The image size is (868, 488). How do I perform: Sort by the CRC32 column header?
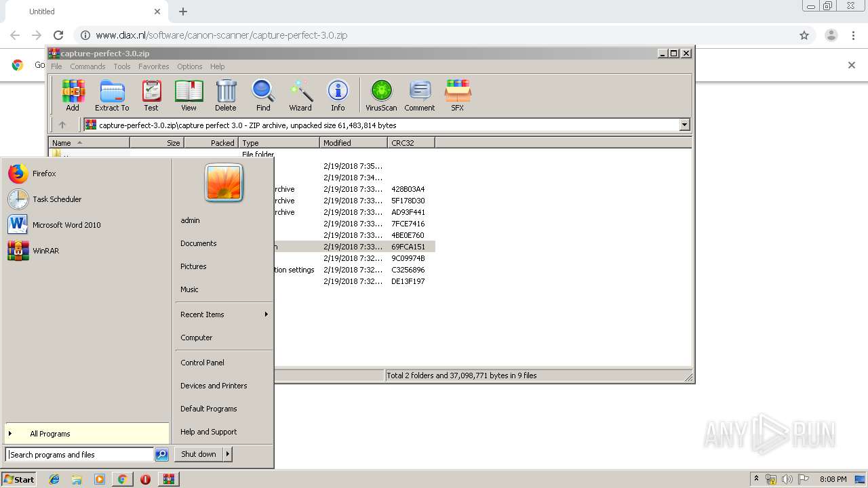(411, 143)
